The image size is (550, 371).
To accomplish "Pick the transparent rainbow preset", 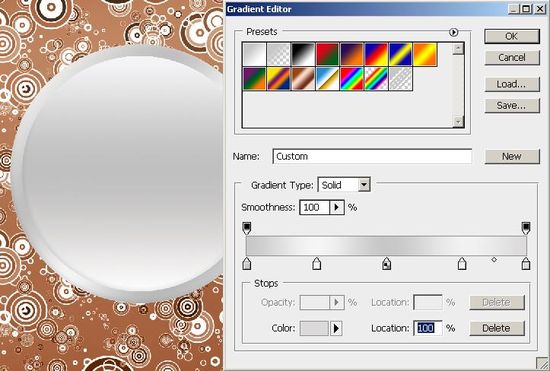I will (x=376, y=79).
